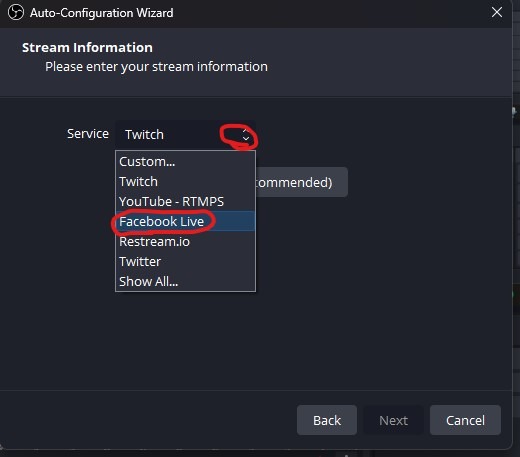Viewport: 520px width, 457px height.
Task: Go back with the Back button
Action: (327, 420)
